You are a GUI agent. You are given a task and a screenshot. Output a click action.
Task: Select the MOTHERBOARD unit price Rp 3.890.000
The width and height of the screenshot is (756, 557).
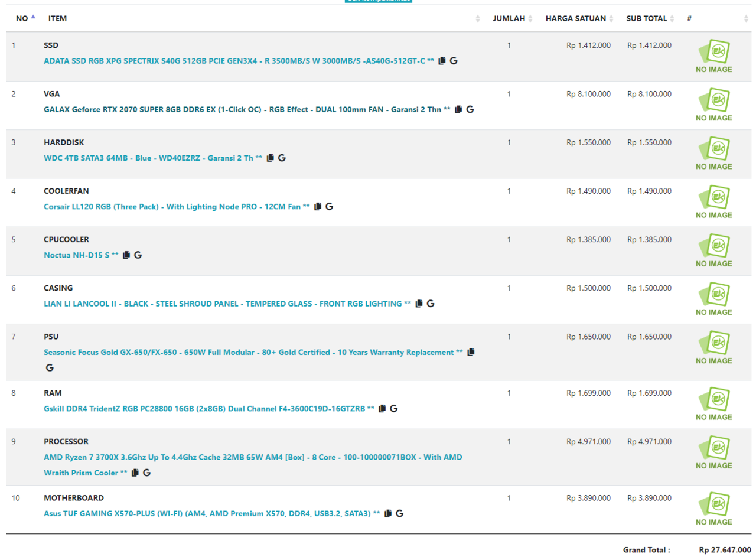pyautogui.click(x=589, y=498)
